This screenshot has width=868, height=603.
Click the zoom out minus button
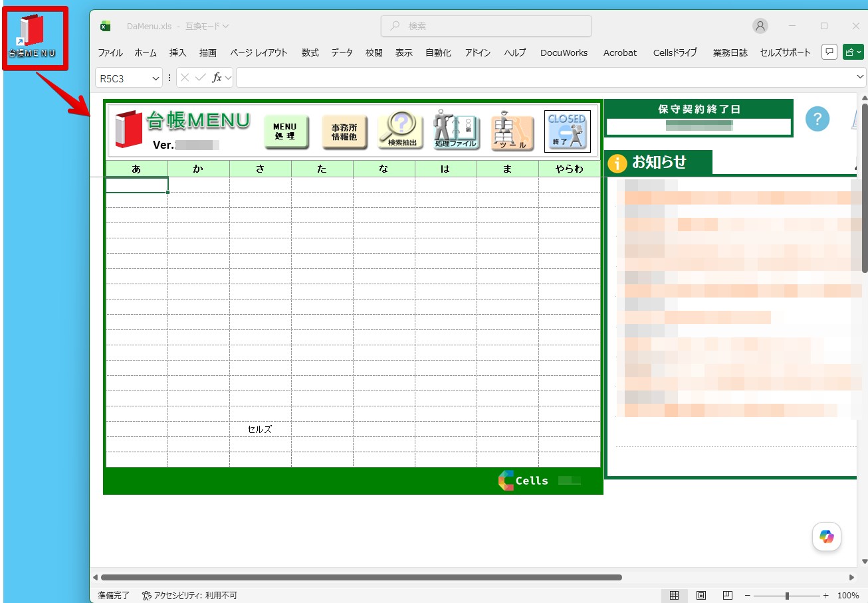[748, 596]
